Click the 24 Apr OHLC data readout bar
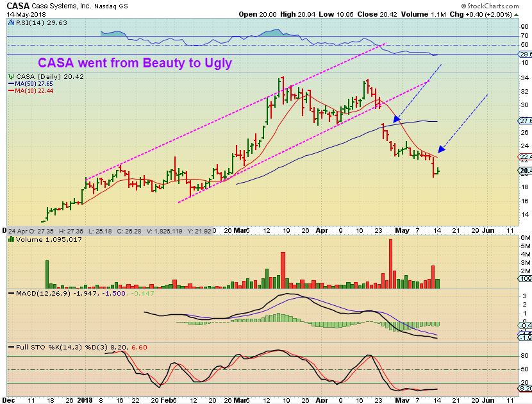Viewport: 532px width, 404px height. (x=109, y=230)
